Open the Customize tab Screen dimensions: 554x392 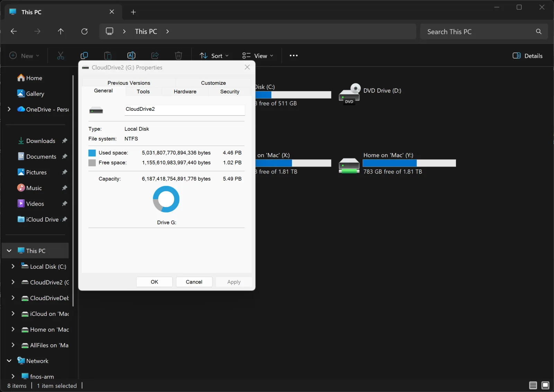pyautogui.click(x=213, y=83)
